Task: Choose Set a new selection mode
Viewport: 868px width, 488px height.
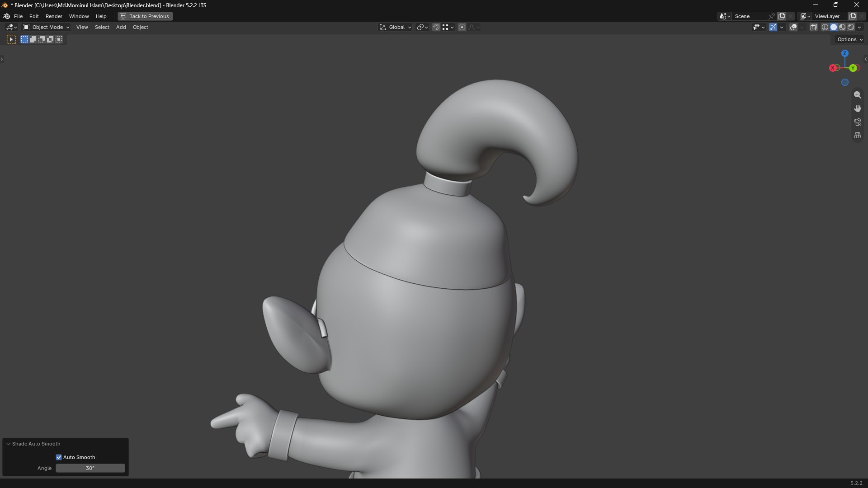Action: [24, 39]
